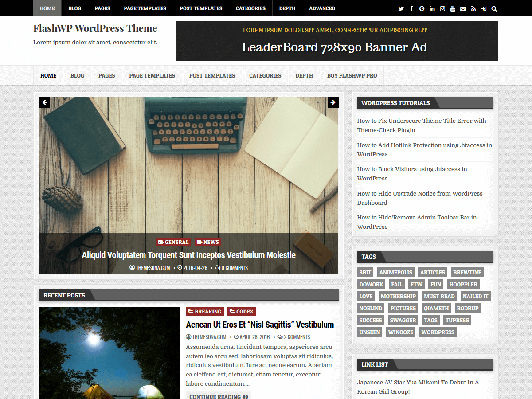The height and width of the screenshot is (399, 532).
Task: Click the LeaderBoard 728x90 banner ad
Action: point(336,41)
